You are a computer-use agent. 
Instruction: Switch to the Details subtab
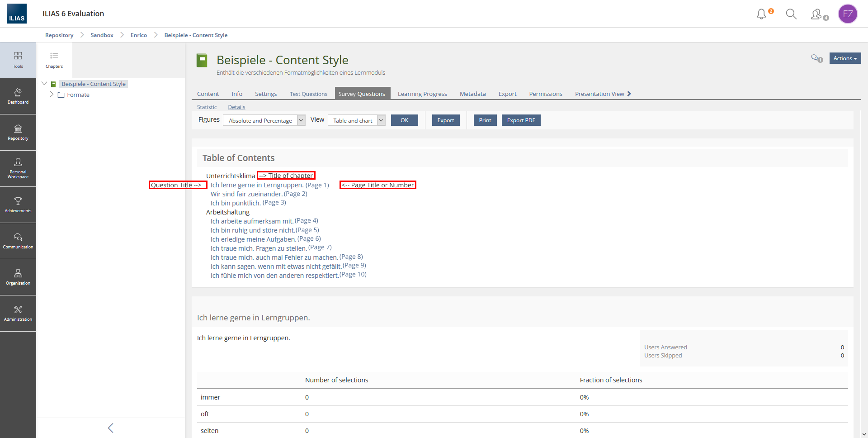[236, 107]
